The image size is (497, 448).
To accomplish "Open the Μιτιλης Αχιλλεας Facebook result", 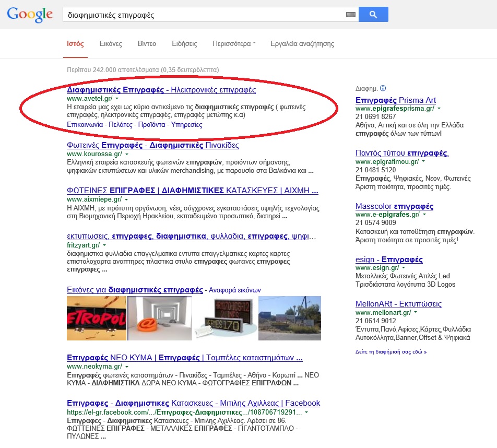I will 193,403.
